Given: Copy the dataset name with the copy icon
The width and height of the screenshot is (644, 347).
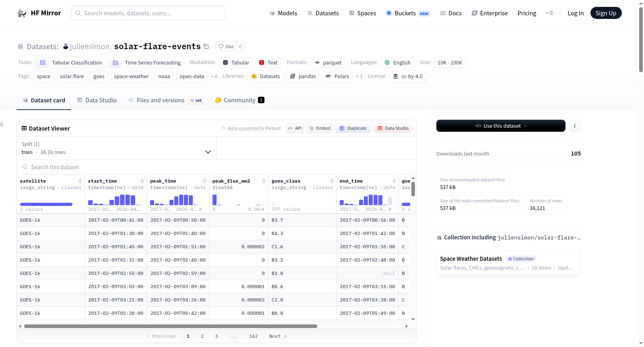Looking at the screenshot, I should (206, 46).
